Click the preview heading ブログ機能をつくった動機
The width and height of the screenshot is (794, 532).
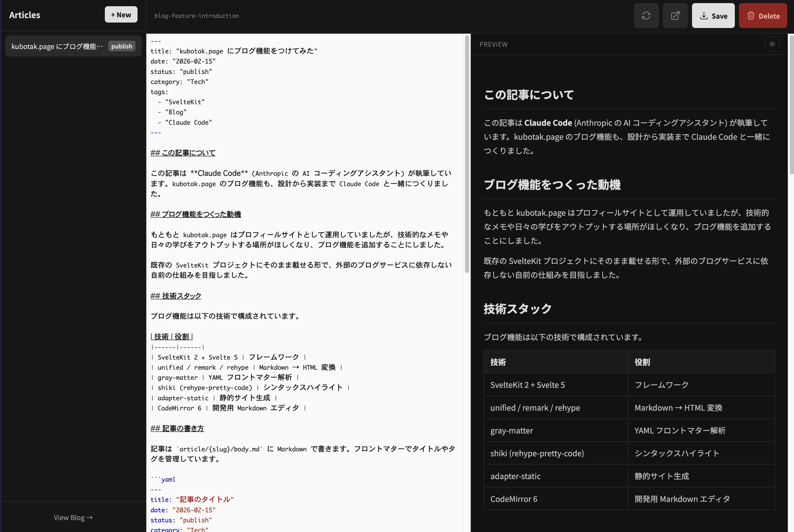552,185
